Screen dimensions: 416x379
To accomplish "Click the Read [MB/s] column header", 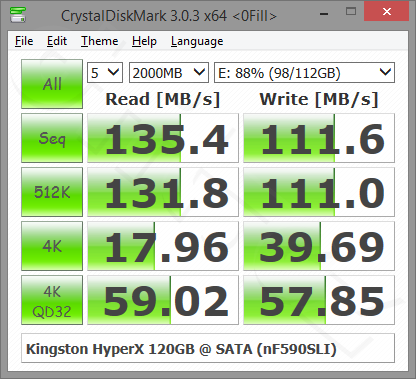I will pos(163,99).
